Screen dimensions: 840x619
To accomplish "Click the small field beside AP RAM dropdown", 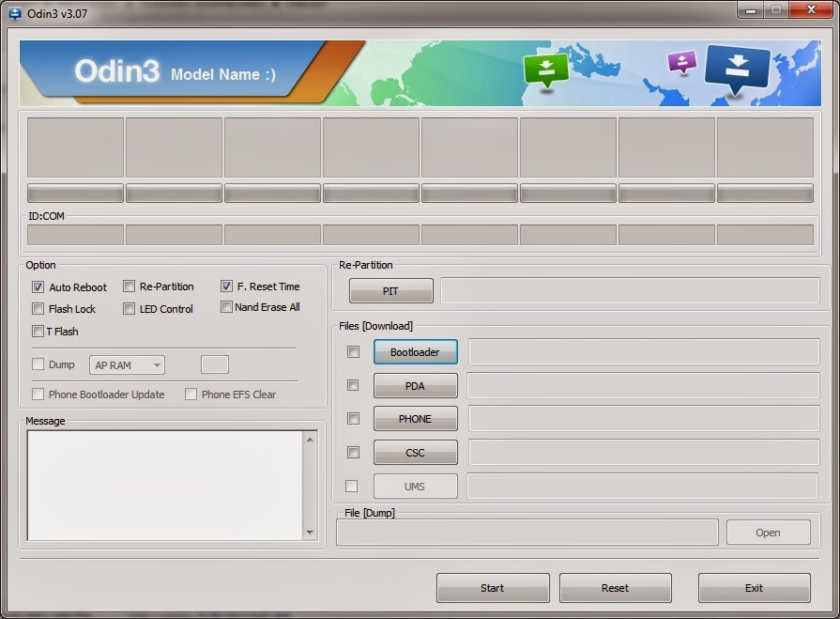I will (215, 364).
